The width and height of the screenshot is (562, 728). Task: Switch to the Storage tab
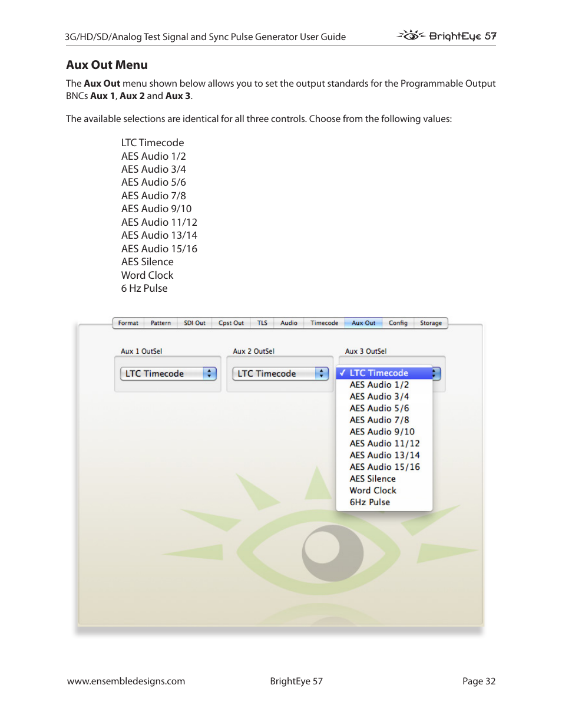pyautogui.click(x=431, y=323)
